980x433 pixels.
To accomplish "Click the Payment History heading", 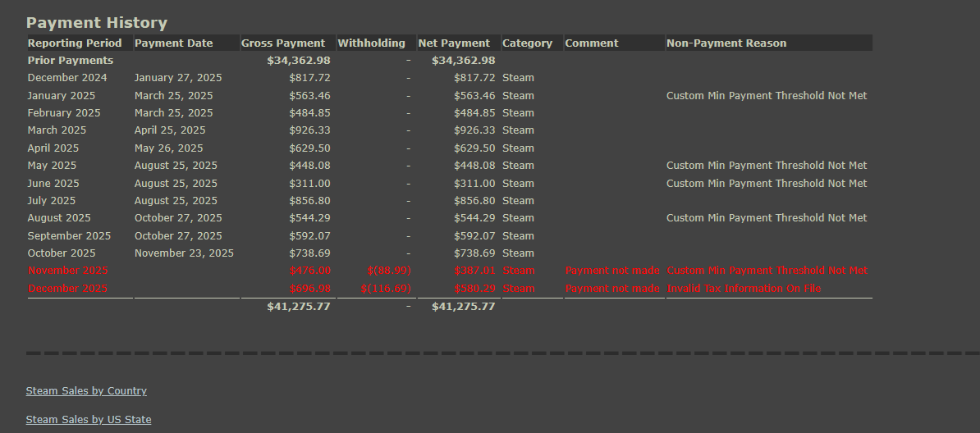I will pos(97,23).
